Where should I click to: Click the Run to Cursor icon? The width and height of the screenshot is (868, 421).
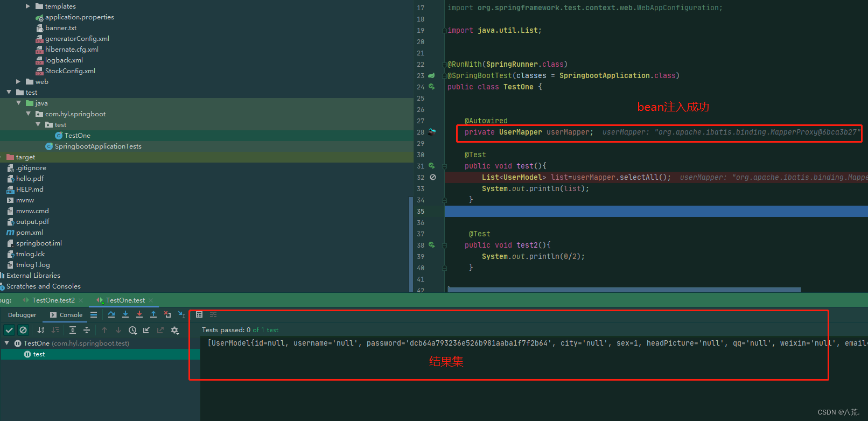(x=182, y=314)
